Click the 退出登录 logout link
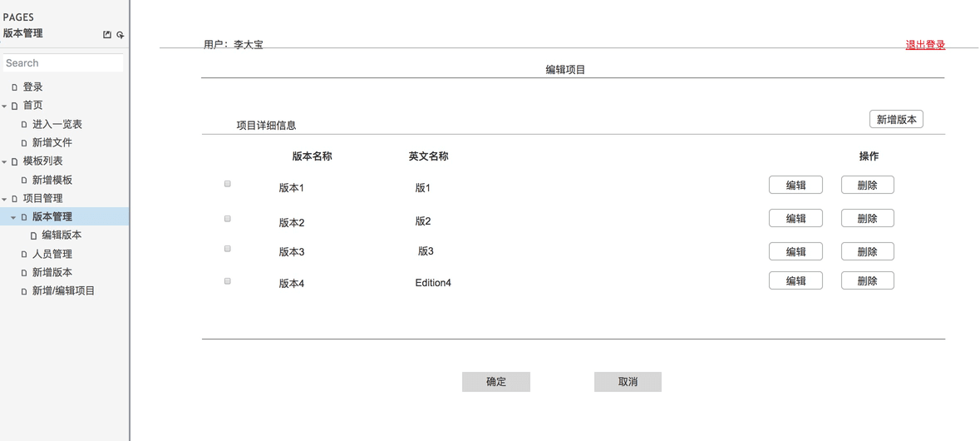This screenshot has height=441, width=980. (925, 45)
